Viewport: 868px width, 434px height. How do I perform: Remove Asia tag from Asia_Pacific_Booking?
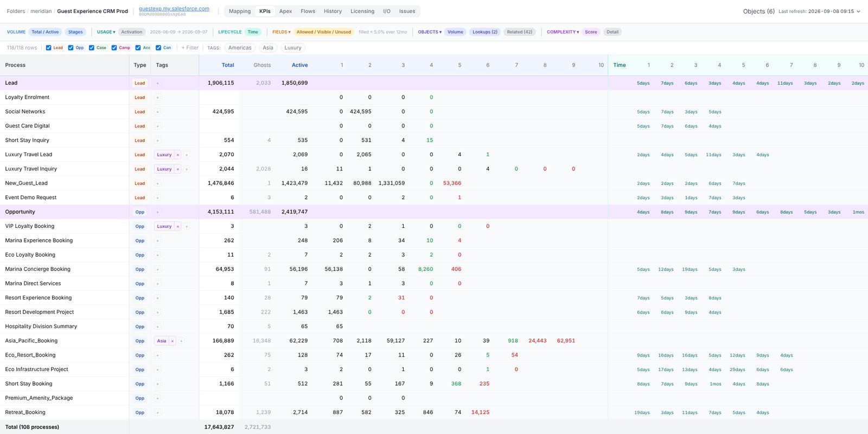pyautogui.click(x=172, y=341)
